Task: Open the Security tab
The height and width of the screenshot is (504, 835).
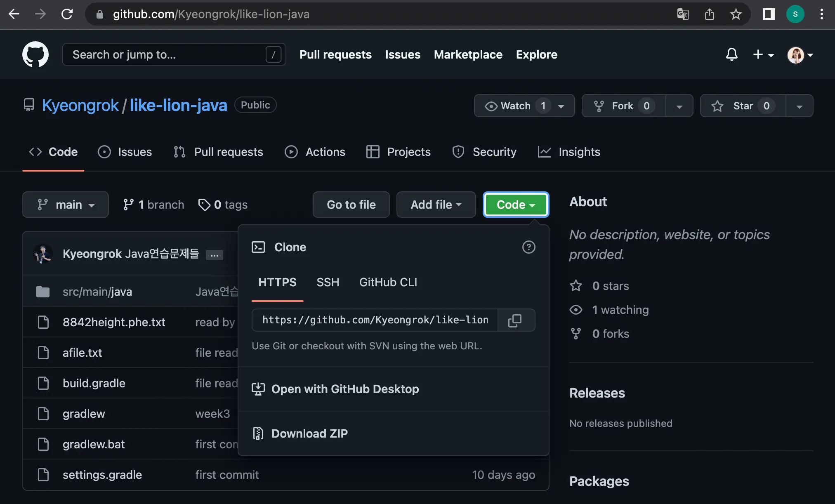Action: (x=484, y=152)
